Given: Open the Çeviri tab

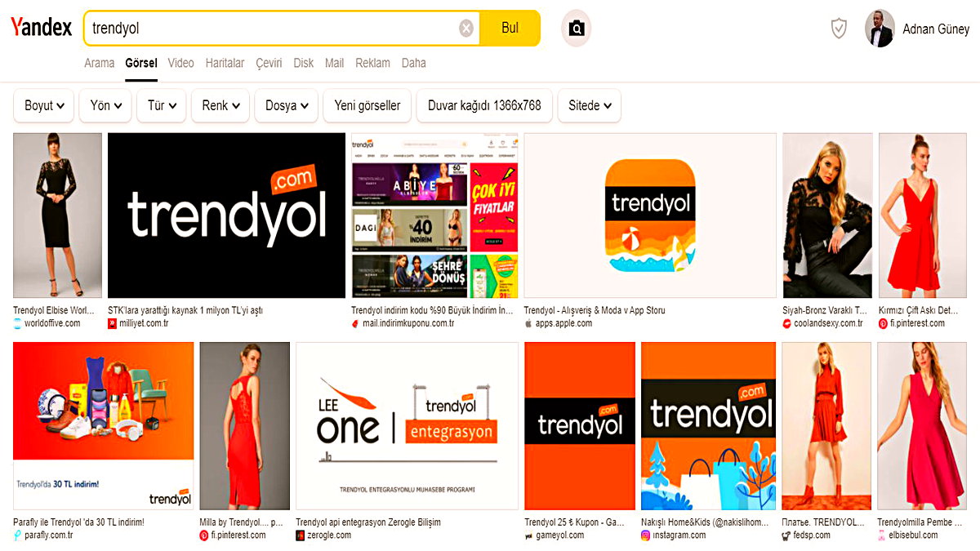Looking at the screenshot, I should click(269, 63).
